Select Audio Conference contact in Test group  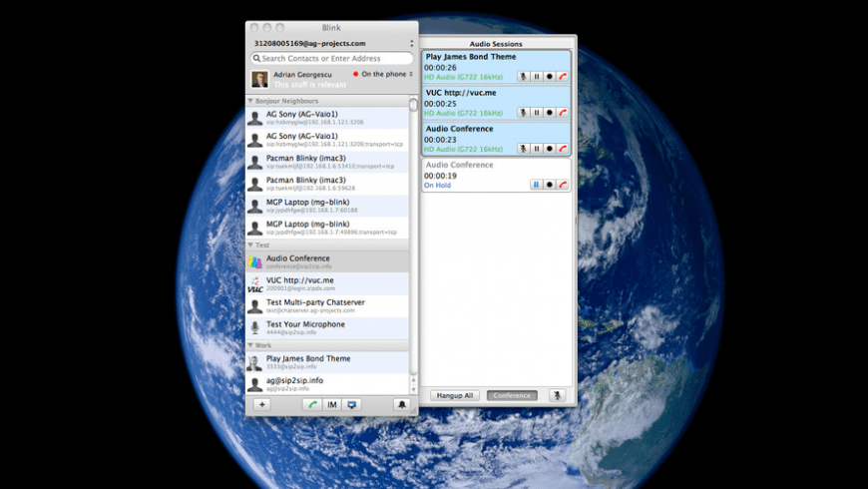coord(327,261)
